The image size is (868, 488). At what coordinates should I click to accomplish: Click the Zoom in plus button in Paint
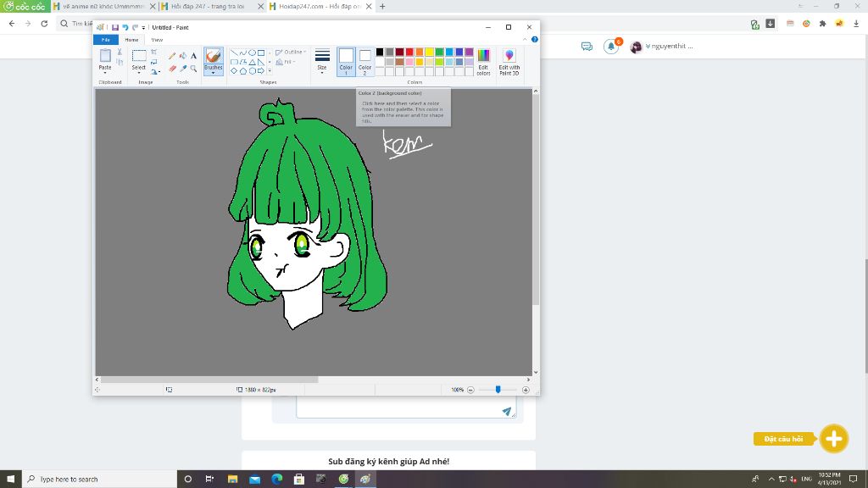pyautogui.click(x=526, y=390)
